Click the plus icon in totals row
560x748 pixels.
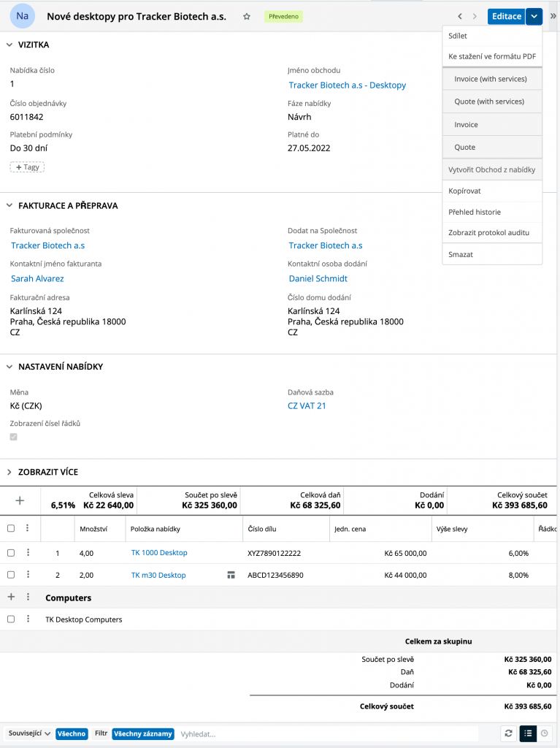click(x=20, y=500)
